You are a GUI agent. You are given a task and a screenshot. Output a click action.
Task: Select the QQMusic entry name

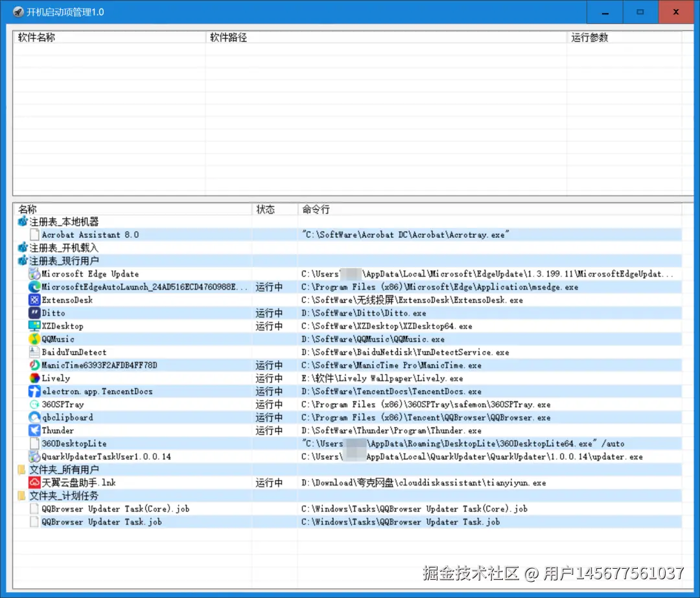tap(58, 339)
